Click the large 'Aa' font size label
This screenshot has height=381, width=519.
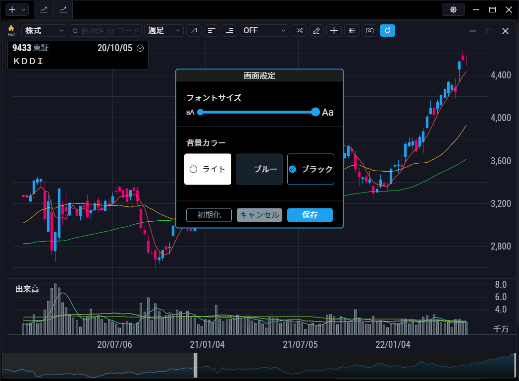(328, 112)
